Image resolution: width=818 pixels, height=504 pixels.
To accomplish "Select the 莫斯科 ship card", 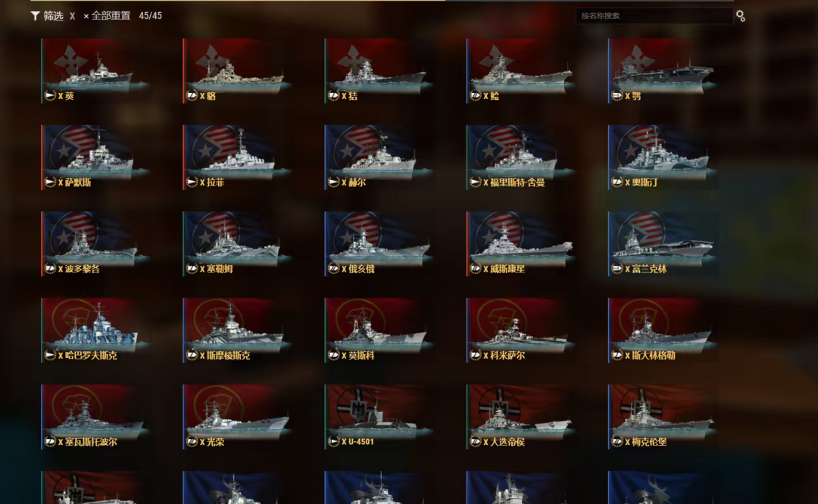I will [x=378, y=330].
